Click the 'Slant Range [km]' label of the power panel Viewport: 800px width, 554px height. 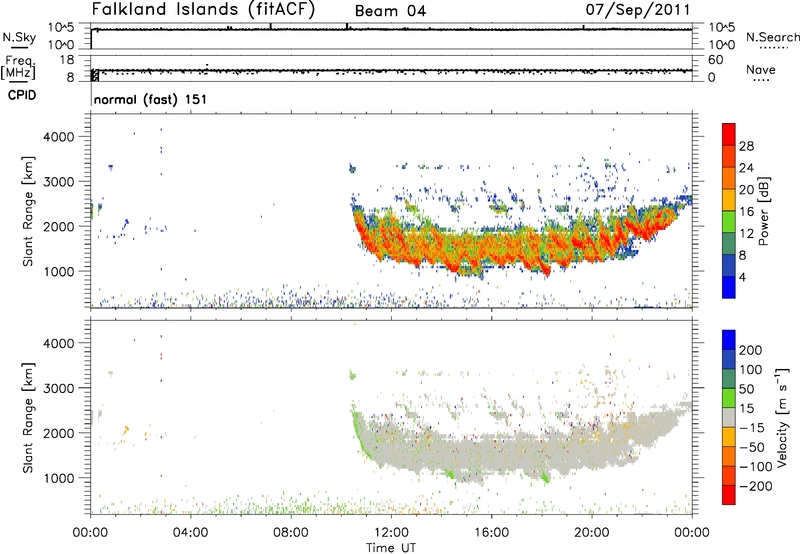(28, 211)
